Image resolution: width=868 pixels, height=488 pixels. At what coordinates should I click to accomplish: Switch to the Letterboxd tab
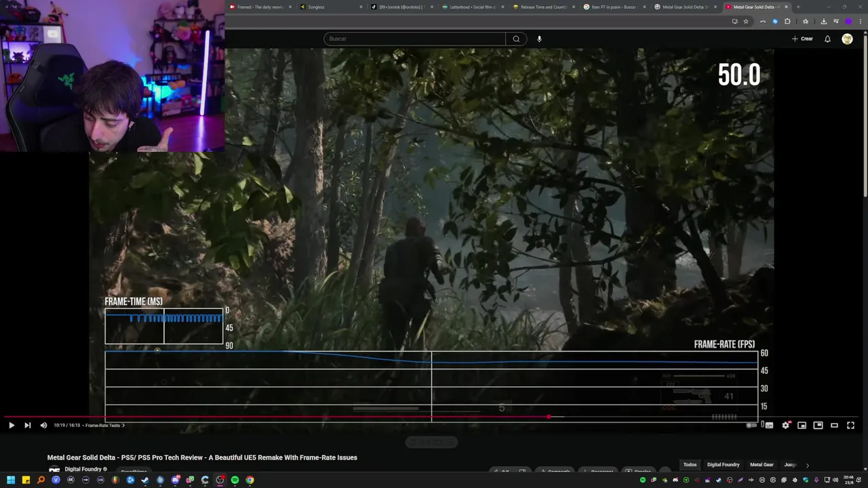tap(474, 7)
